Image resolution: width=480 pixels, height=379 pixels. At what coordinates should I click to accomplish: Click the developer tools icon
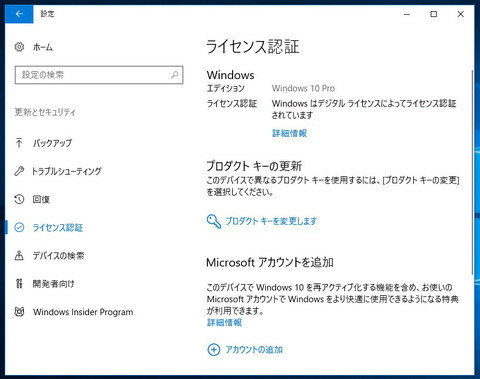tap(19, 284)
